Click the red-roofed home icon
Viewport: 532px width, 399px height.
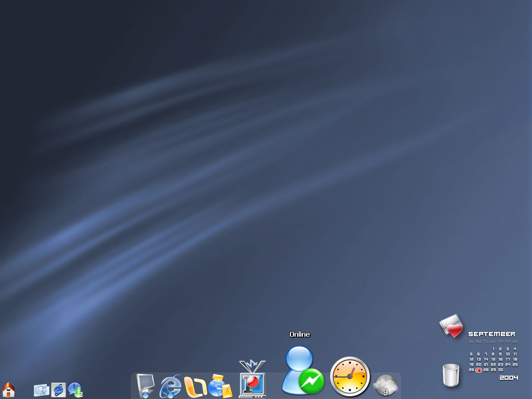click(8, 389)
